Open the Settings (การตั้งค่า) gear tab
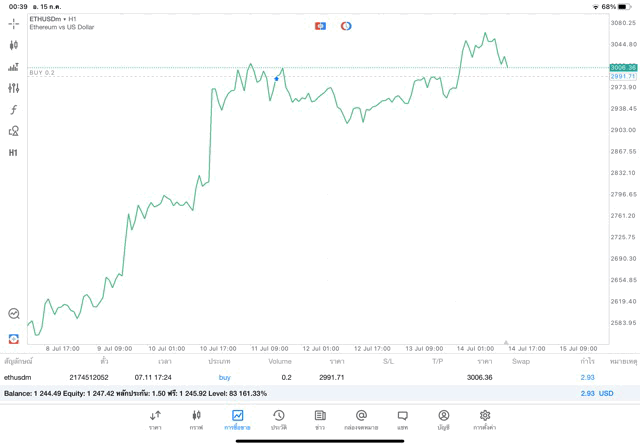Image resolution: width=640 pixels, height=447 pixels. pyautogui.click(x=485, y=419)
